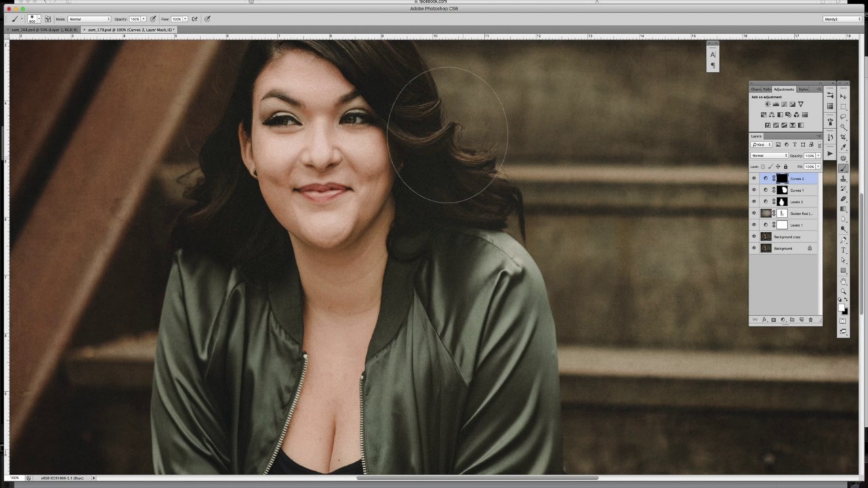Create a new layer group
This screenshot has height=488, width=868.
pyautogui.click(x=792, y=320)
